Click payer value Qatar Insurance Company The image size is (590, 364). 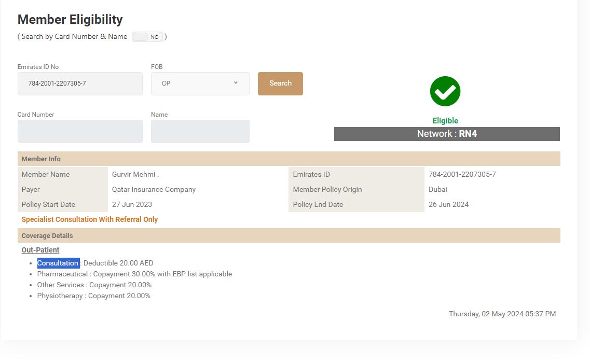click(154, 190)
